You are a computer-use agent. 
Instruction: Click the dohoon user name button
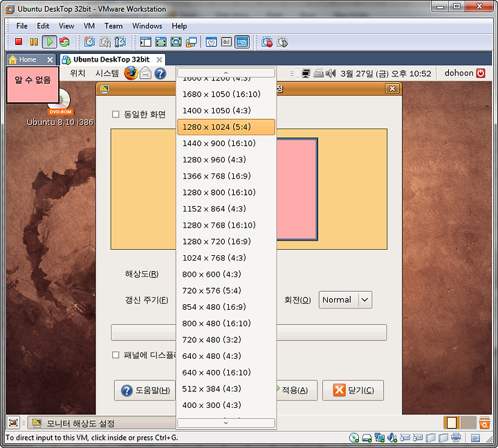pyautogui.click(x=459, y=73)
